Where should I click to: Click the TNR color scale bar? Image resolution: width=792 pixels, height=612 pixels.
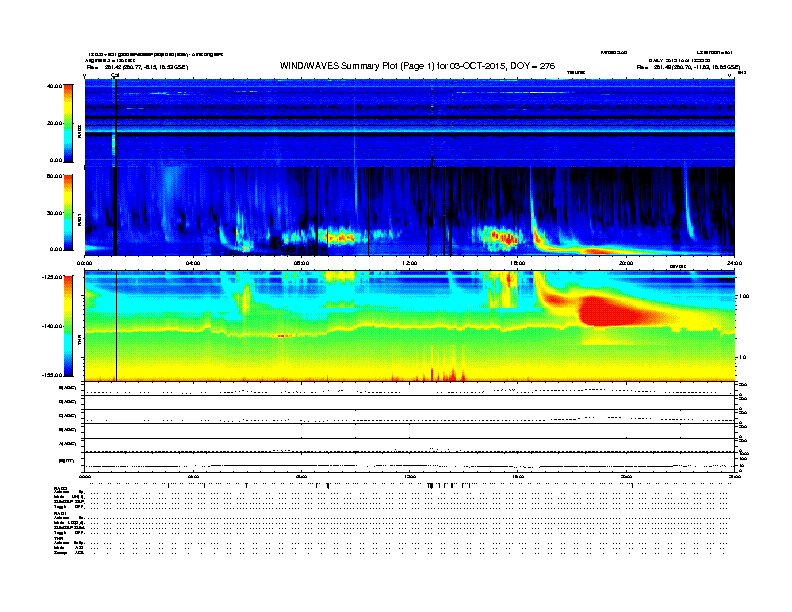pos(68,326)
